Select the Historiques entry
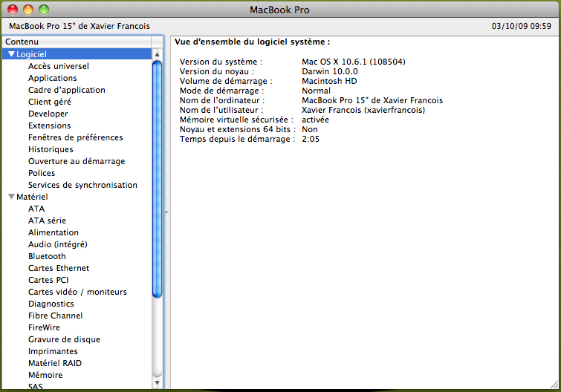The image size is (561, 392). tap(51, 149)
